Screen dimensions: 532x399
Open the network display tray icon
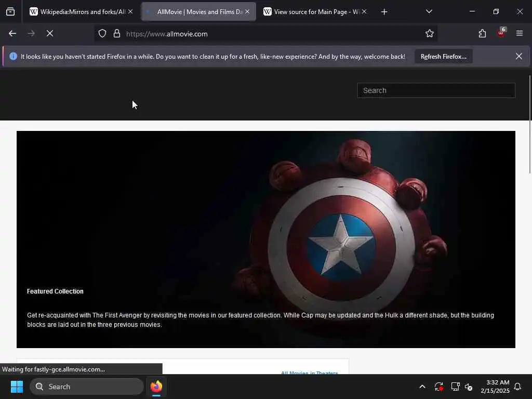[x=455, y=387]
